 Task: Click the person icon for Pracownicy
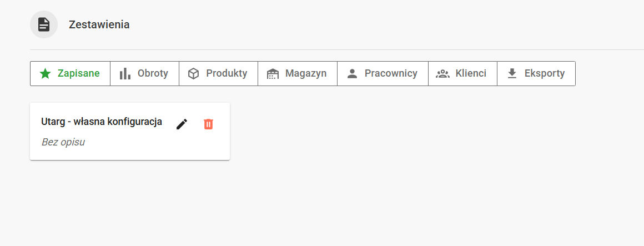click(x=352, y=73)
